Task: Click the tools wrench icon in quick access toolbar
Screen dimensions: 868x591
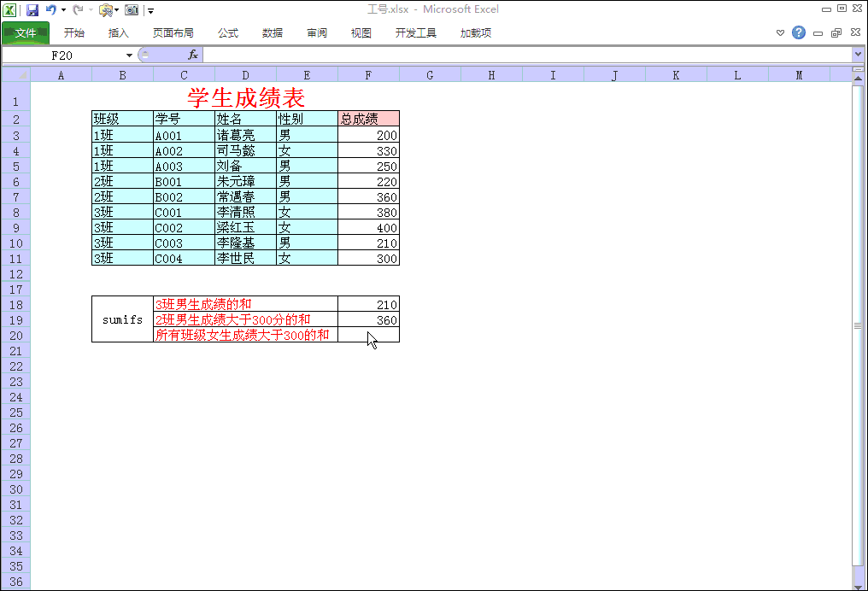Action: pyautogui.click(x=105, y=10)
